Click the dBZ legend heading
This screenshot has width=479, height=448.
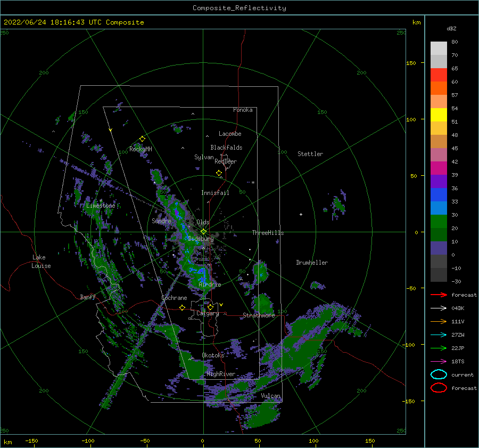pos(451,29)
